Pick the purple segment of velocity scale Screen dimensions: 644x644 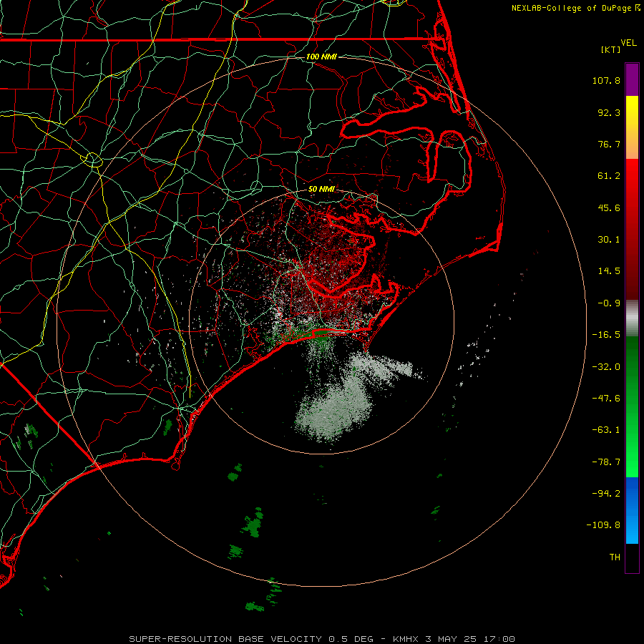tap(632, 80)
